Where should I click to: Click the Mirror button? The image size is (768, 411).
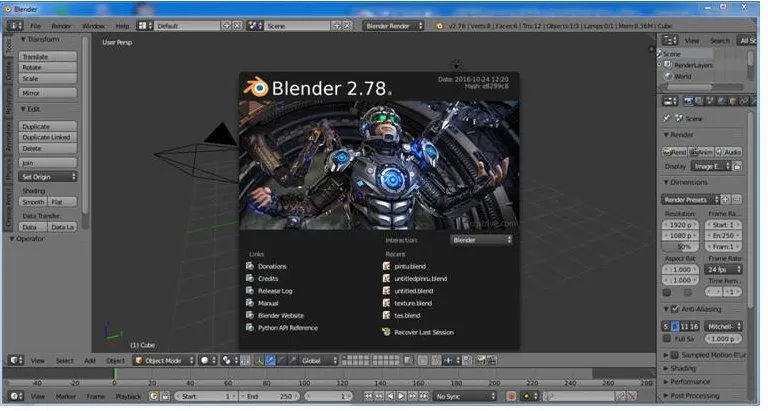point(48,93)
